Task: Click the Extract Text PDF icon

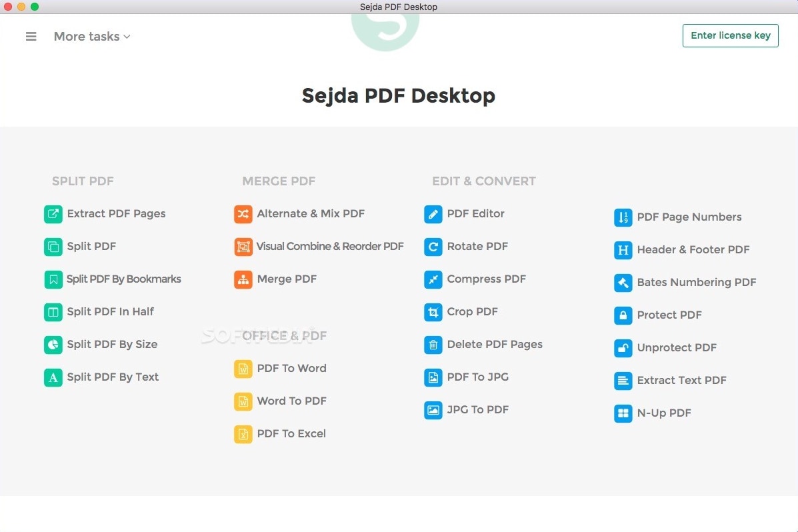Action: point(623,381)
